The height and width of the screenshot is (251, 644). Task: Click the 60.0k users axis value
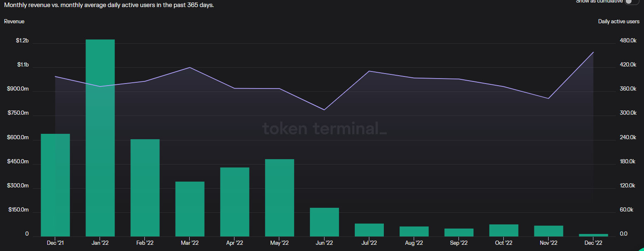[626, 210]
